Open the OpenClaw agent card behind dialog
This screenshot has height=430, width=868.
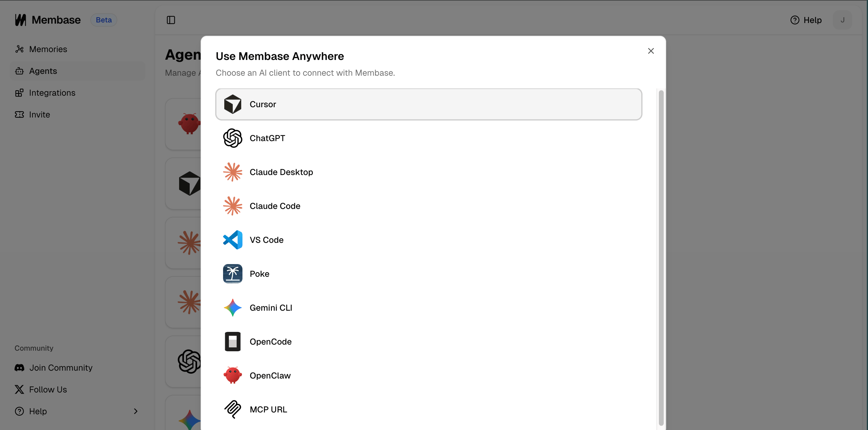183,124
